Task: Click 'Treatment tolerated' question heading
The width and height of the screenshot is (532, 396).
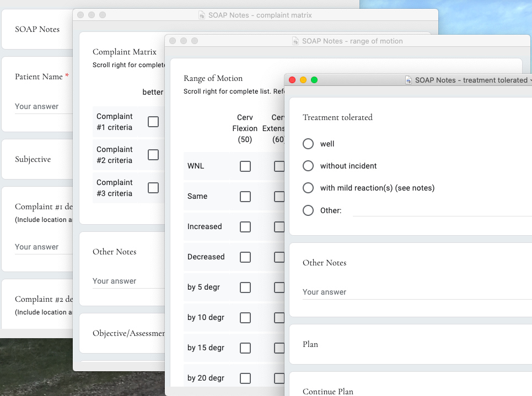Action: tap(337, 117)
